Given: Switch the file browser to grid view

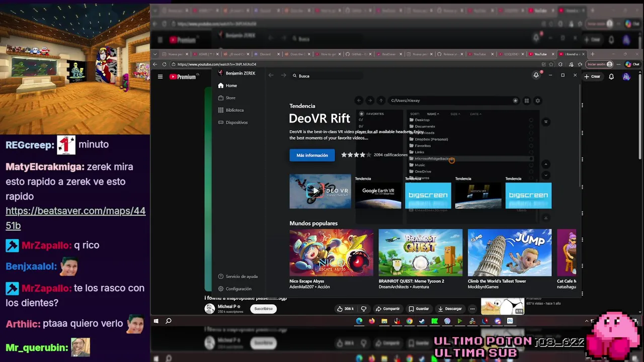Looking at the screenshot, I should (x=527, y=101).
